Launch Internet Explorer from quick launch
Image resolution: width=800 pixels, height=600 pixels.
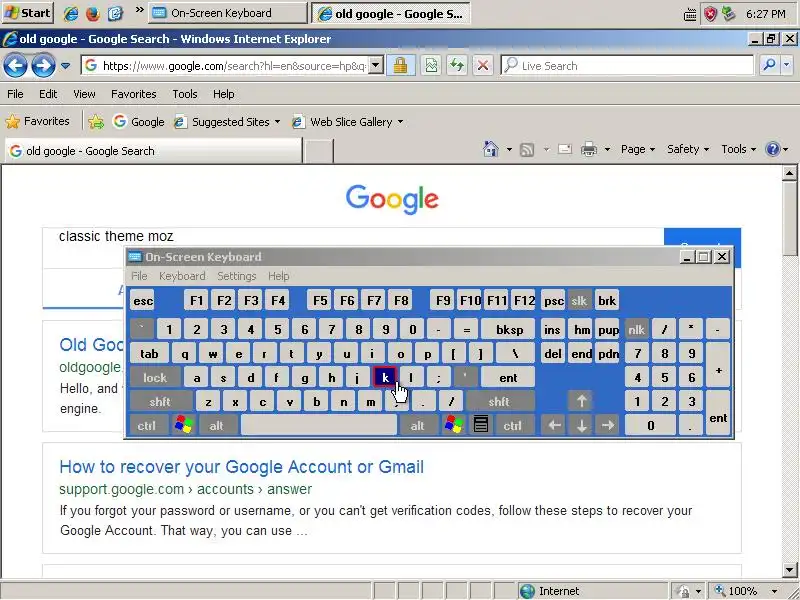pos(70,13)
